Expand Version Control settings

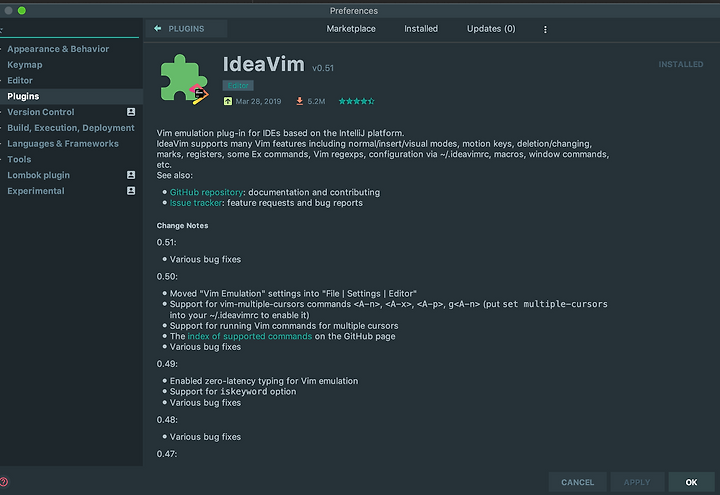40,112
